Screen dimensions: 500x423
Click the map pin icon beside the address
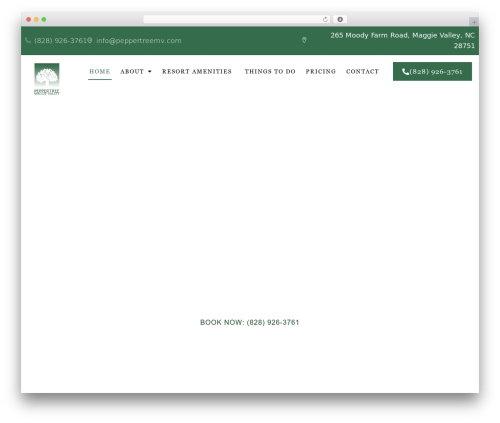click(304, 40)
